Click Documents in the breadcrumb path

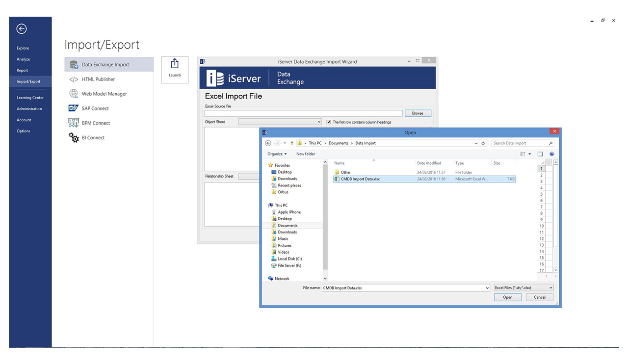339,143
